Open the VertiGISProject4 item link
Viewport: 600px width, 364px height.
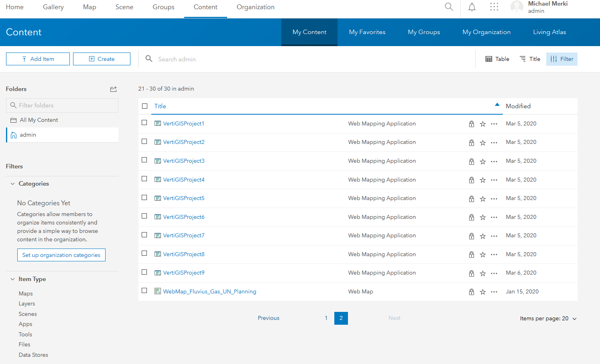coord(184,180)
